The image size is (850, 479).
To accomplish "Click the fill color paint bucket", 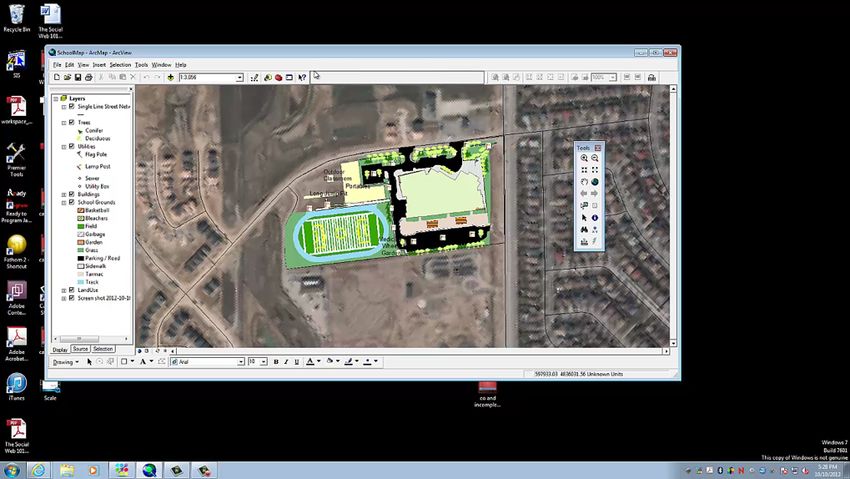I will click(329, 361).
